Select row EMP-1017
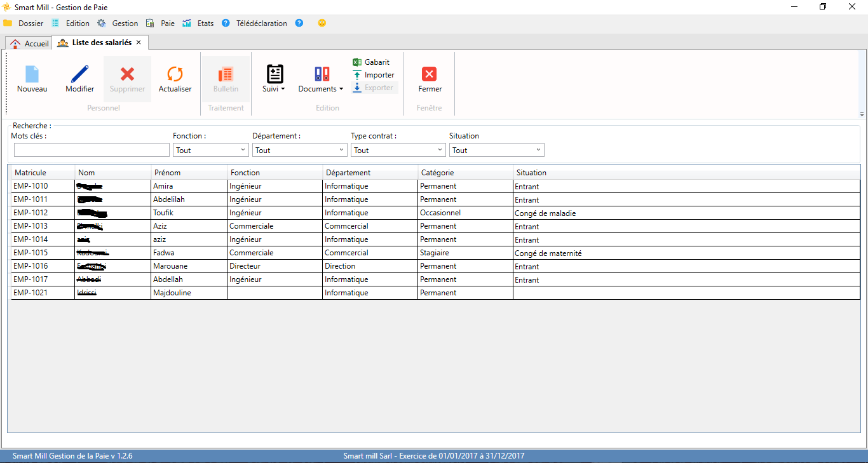The image size is (868, 463). click(435, 279)
